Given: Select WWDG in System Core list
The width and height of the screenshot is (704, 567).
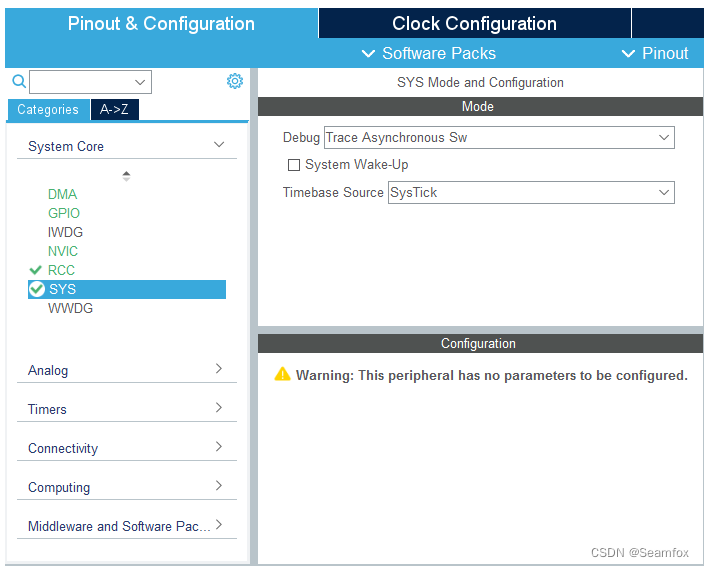Looking at the screenshot, I should coord(70,308).
